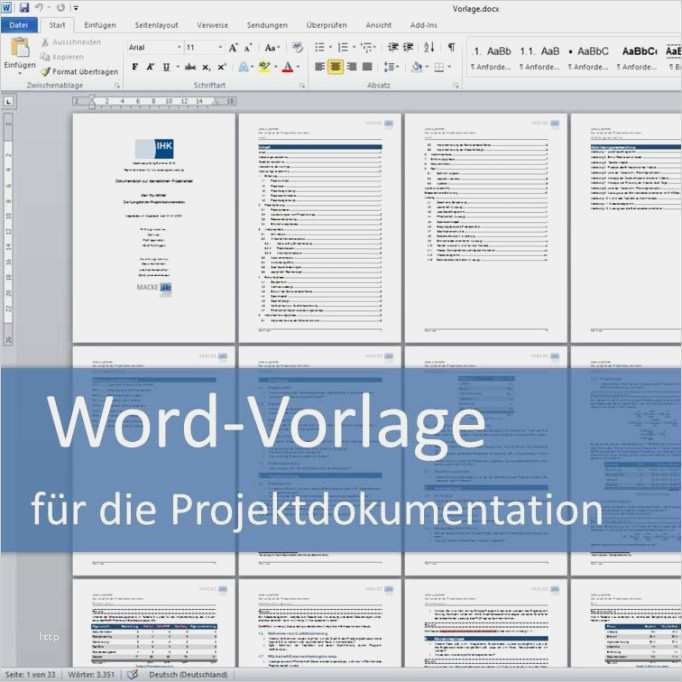This screenshot has width=682, height=682.
Task: Open the Seitenlayout ribbon tab
Action: [156, 25]
